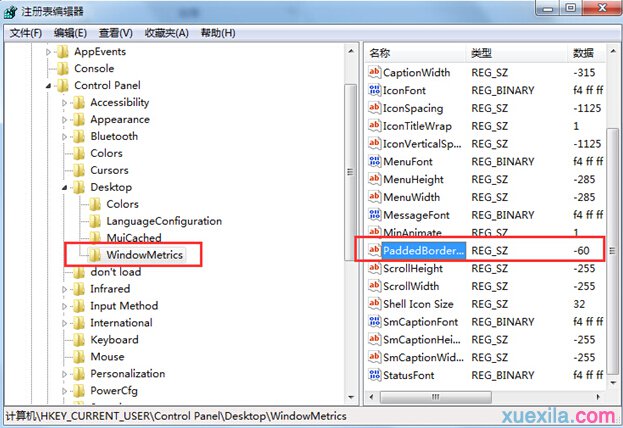This screenshot has width=623, height=428.
Task: Select the MuiCached registry key
Action: pyautogui.click(x=134, y=238)
